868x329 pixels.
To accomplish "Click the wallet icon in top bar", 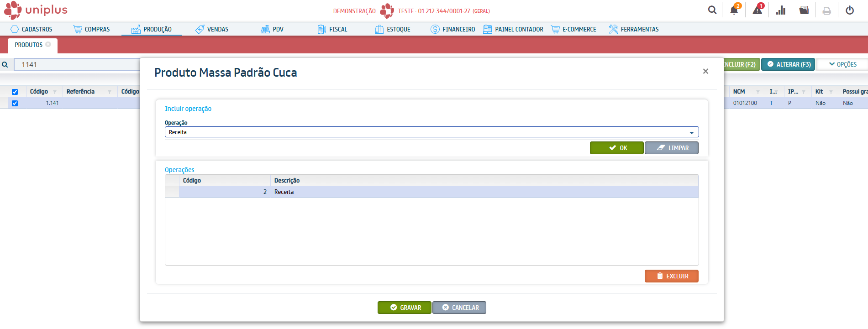I will pos(804,10).
